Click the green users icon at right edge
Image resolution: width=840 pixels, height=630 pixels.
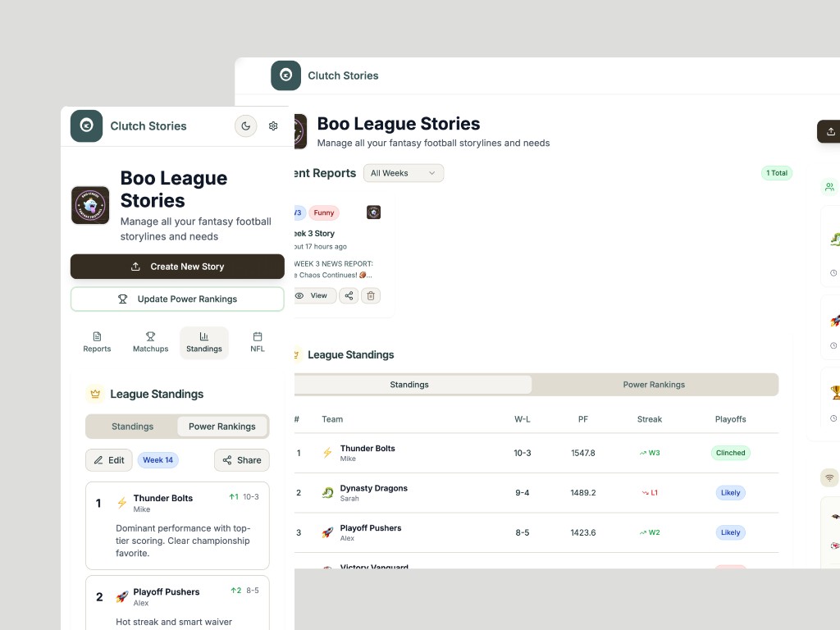(x=829, y=187)
